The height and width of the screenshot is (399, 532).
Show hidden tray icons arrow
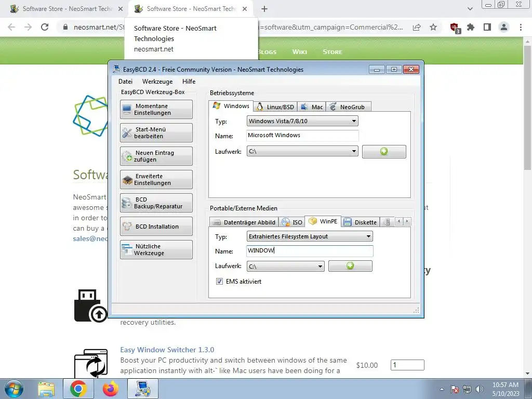442,390
